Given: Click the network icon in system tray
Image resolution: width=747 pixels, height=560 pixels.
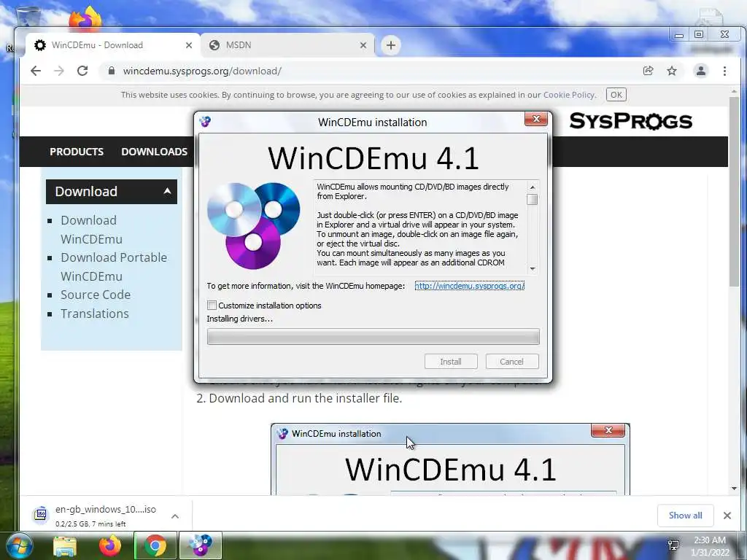Looking at the screenshot, I should 673,545.
